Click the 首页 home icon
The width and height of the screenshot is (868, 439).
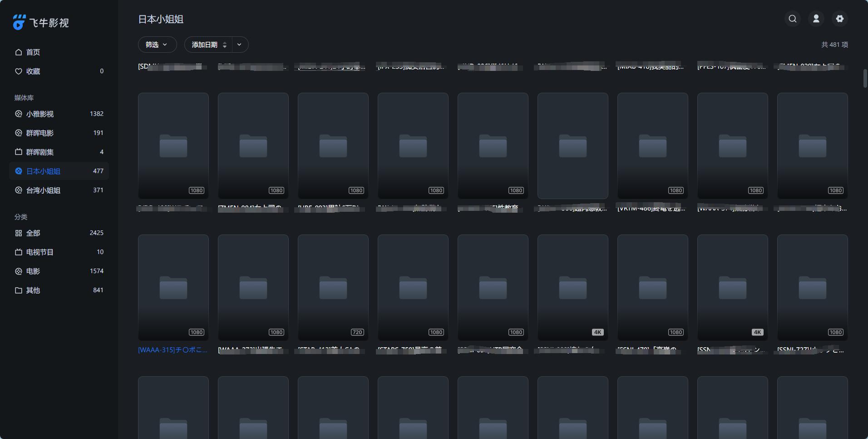click(x=19, y=52)
